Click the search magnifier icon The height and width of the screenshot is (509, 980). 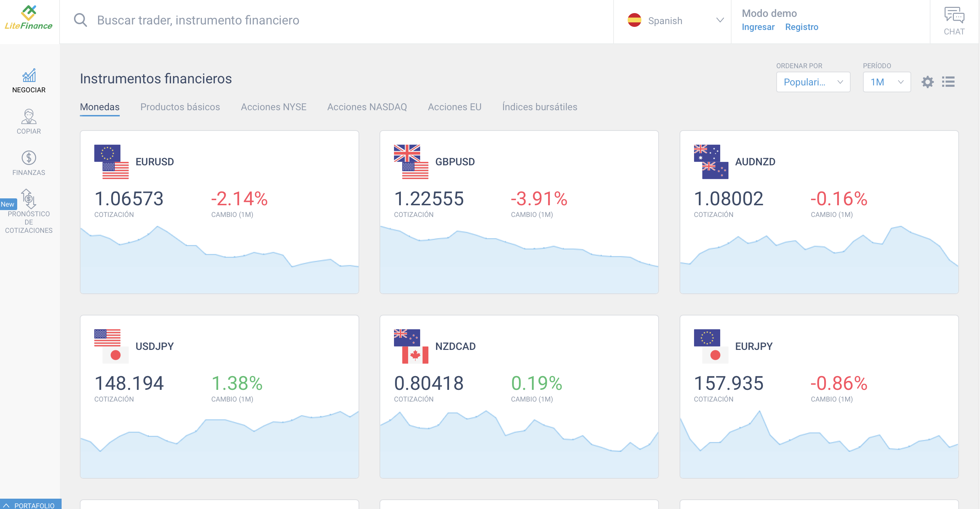pos(80,20)
